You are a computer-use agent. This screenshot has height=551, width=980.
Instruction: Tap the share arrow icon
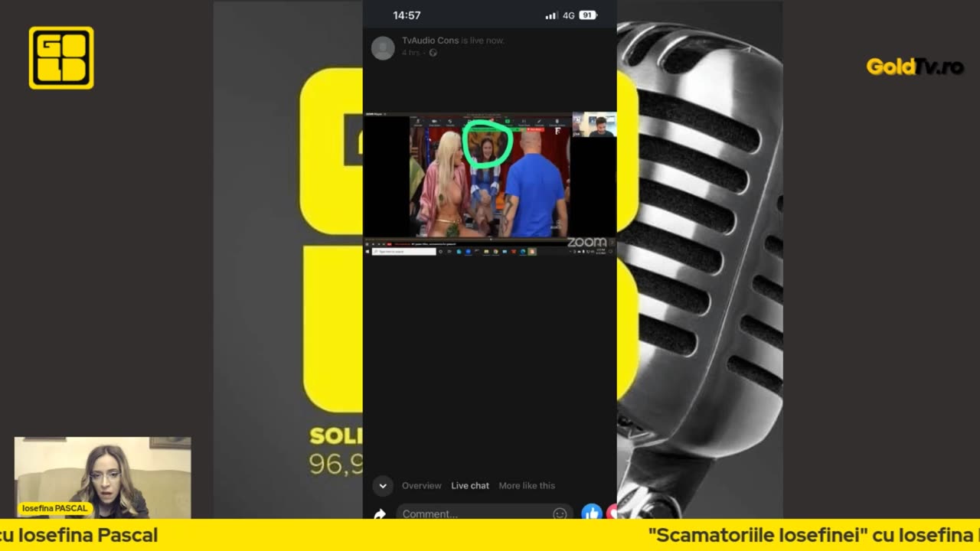point(380,514)
